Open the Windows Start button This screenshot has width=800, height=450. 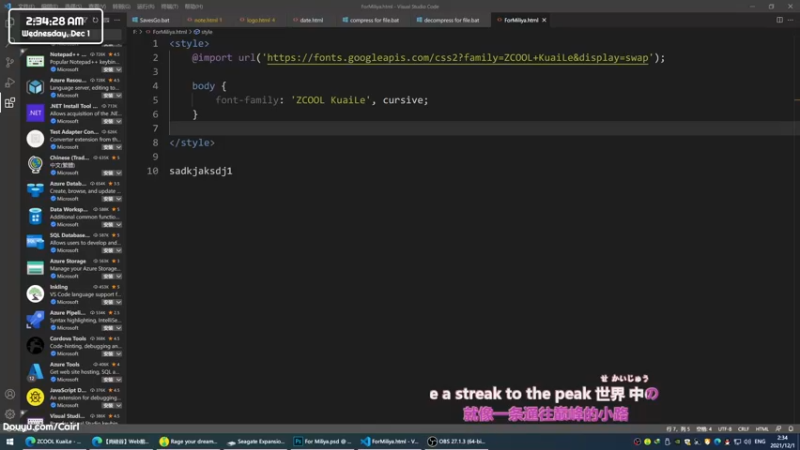(x=10, y=441)
